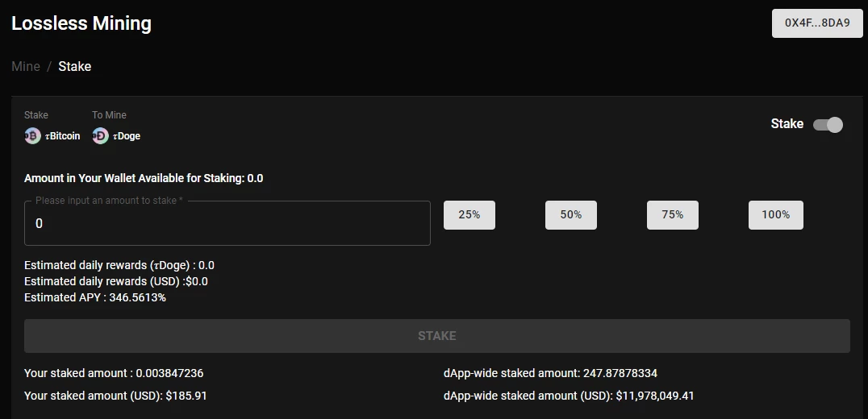The width and height of the screenshot is (868, 419).
Task: Select the 25% amount button
Action: [469, 215]
